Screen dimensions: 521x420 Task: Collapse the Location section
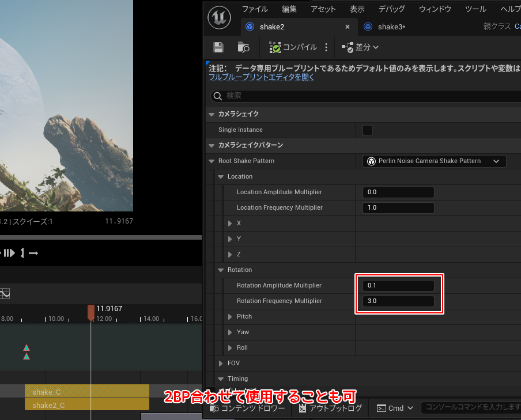point(221,177)
